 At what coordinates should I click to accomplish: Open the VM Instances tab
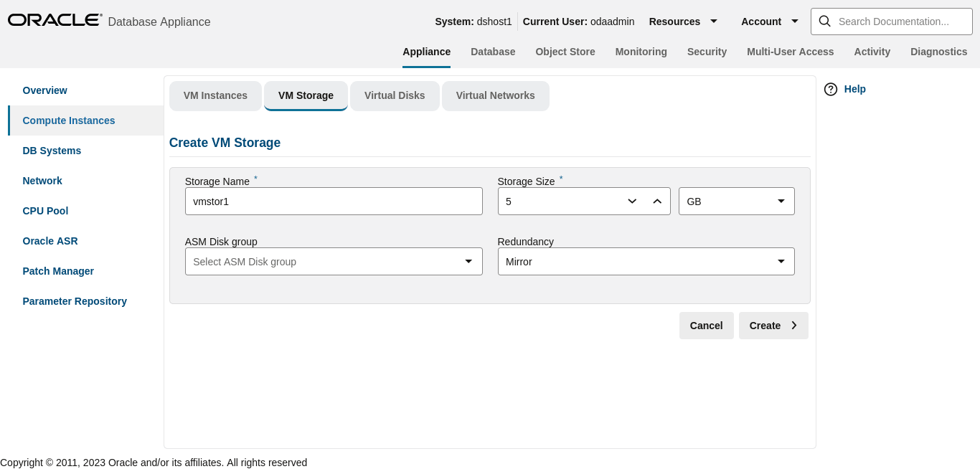[215, 95]
